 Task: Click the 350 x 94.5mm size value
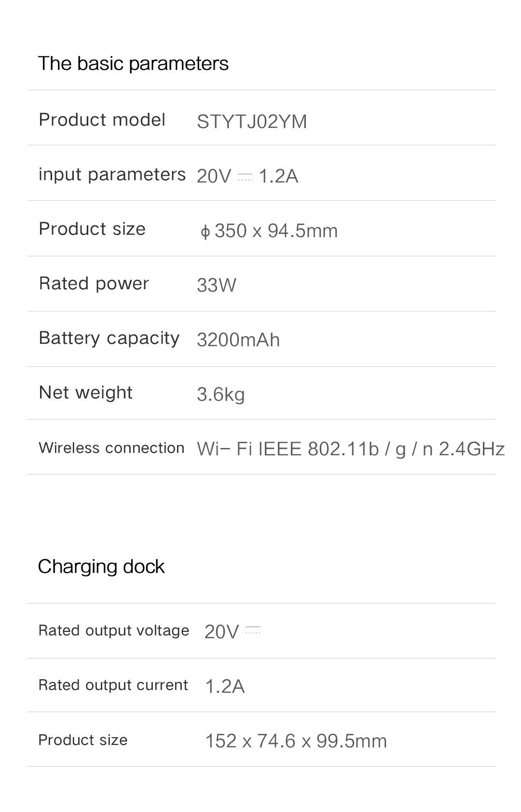276,231
